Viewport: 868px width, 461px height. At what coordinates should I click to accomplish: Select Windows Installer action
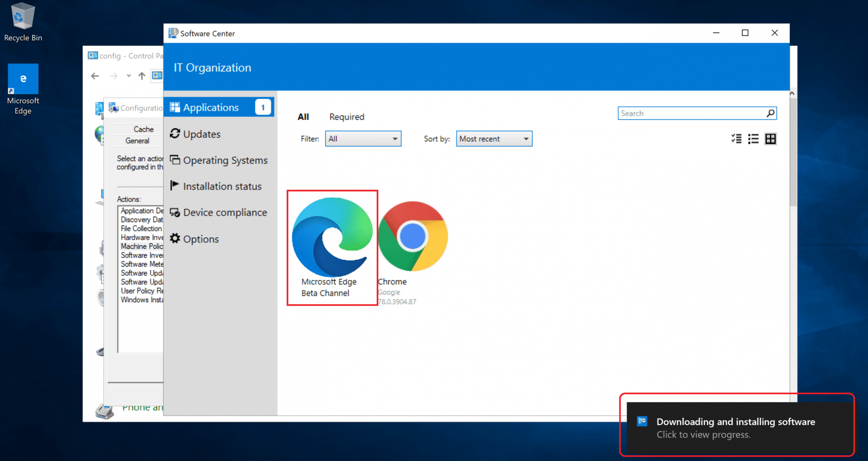tap(142, 300)
